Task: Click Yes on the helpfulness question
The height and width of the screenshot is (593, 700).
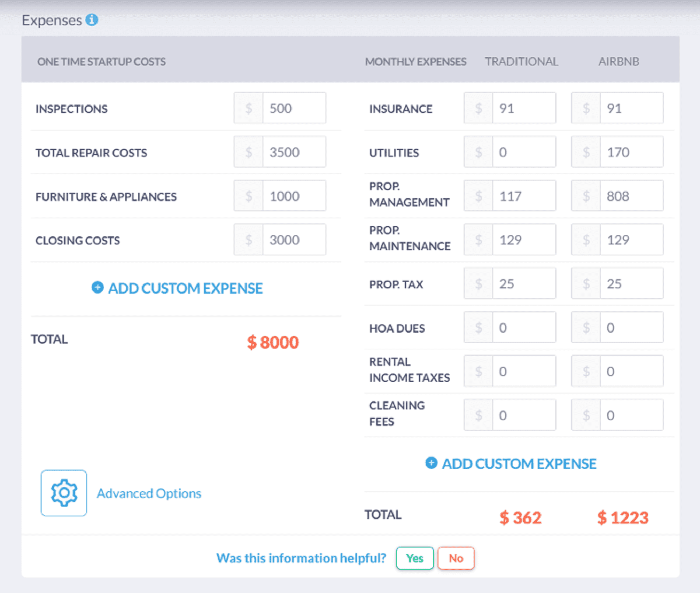Action: pyautogui.click(x=414, y=558)
